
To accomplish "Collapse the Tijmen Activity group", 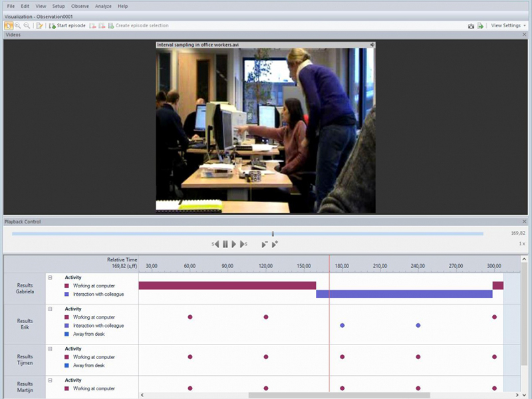I will (50, 349).
